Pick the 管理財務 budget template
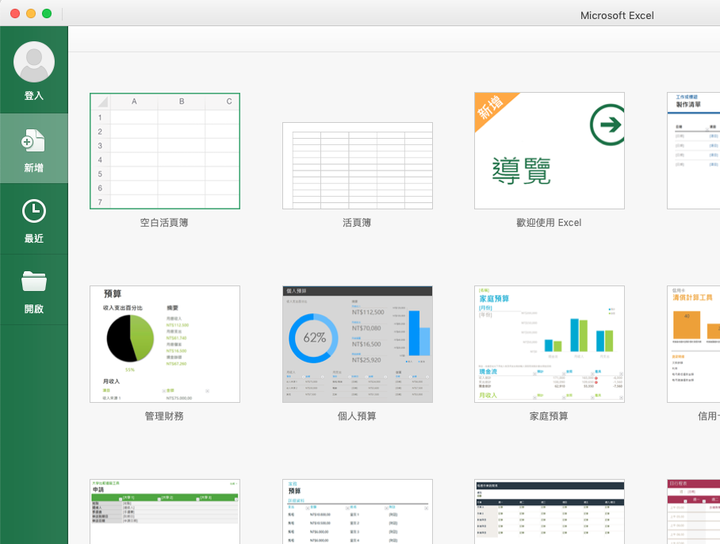720x544 pixels. coord(165,344)
